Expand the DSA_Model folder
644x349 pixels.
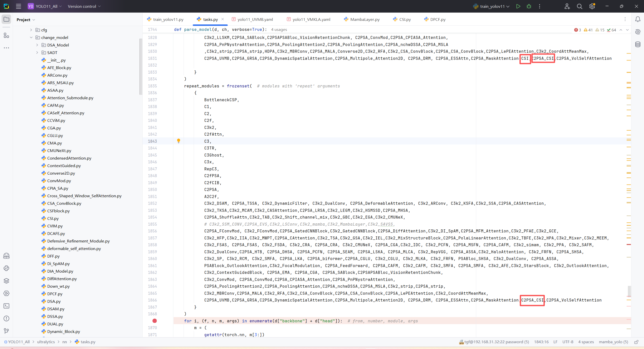(37, 45)
